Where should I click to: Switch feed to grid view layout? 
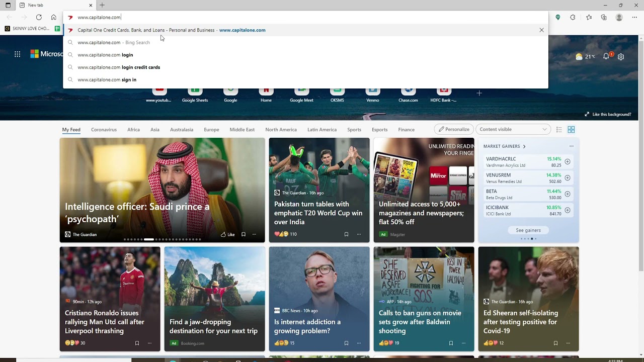[571, 130]
